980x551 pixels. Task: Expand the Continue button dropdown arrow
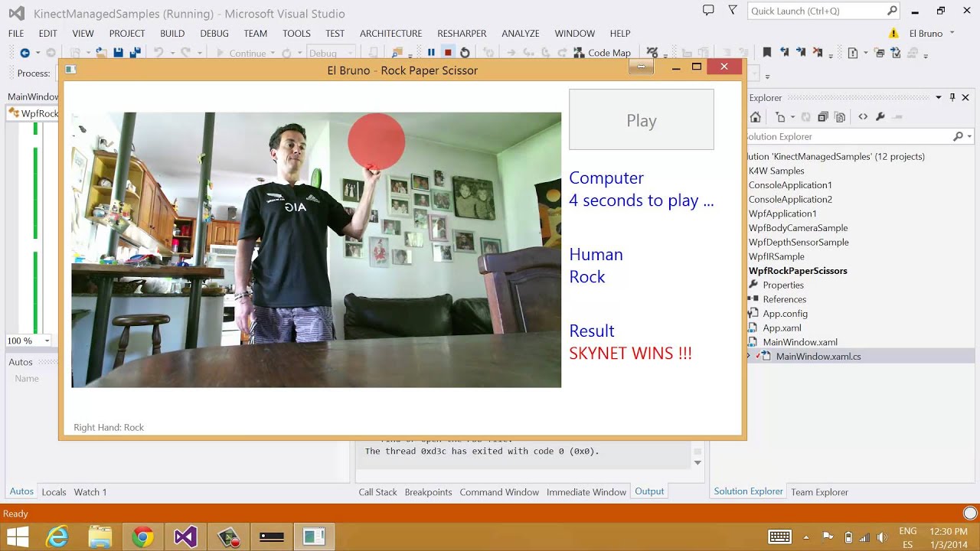(273, 54)
